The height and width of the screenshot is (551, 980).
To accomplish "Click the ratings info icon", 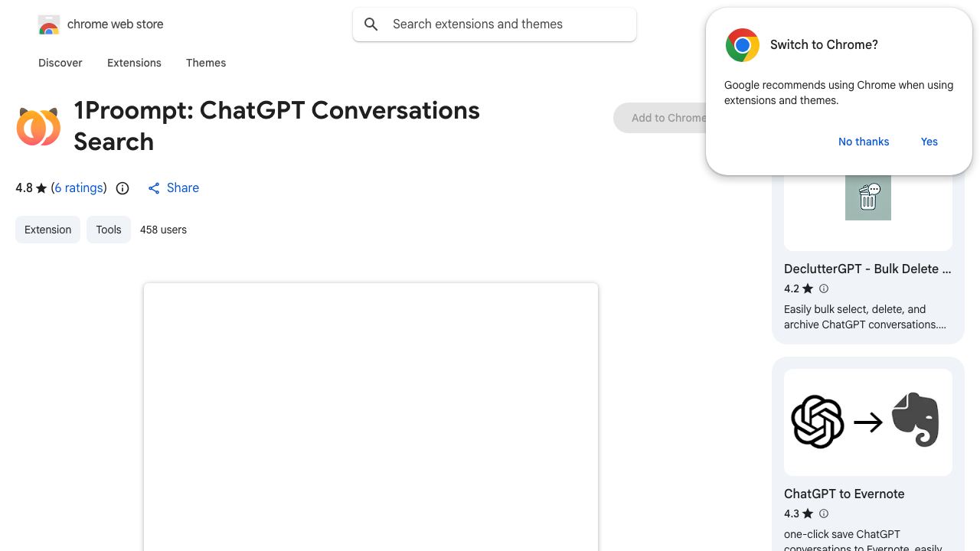I will (122, 188).
